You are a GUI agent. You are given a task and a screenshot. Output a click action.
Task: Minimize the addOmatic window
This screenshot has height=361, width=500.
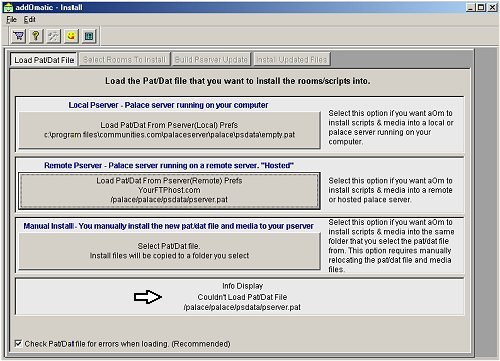tap(470, 7)
